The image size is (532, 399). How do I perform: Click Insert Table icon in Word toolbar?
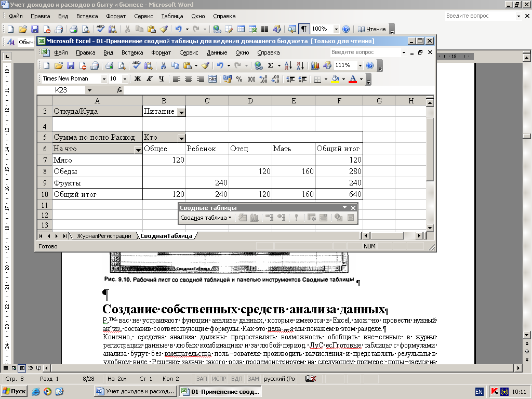click(241, 29)
